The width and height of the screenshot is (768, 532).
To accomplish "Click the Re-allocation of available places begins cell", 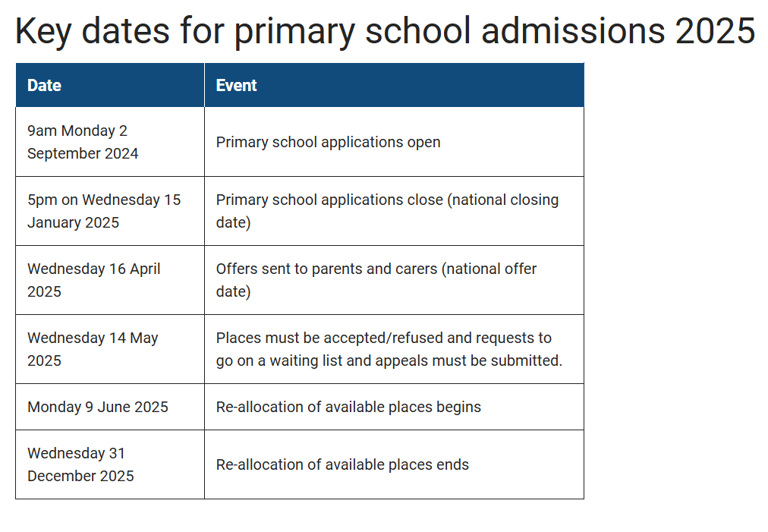I will (348, 407).
